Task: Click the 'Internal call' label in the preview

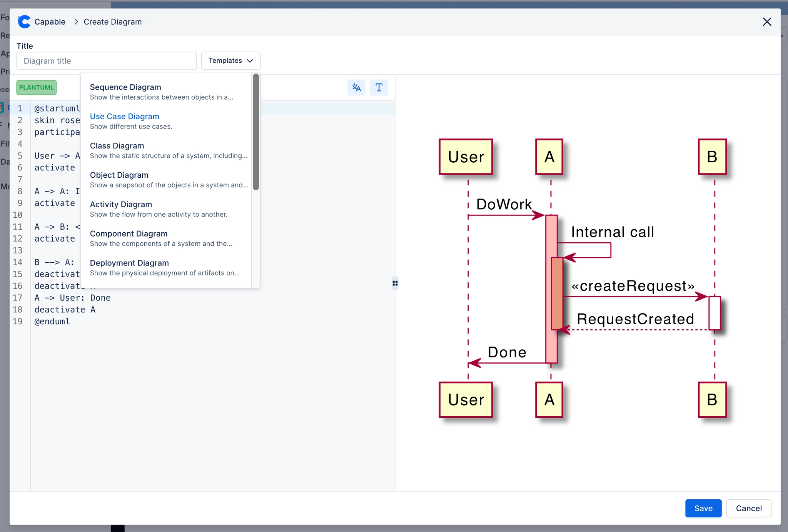Action: 613,232
